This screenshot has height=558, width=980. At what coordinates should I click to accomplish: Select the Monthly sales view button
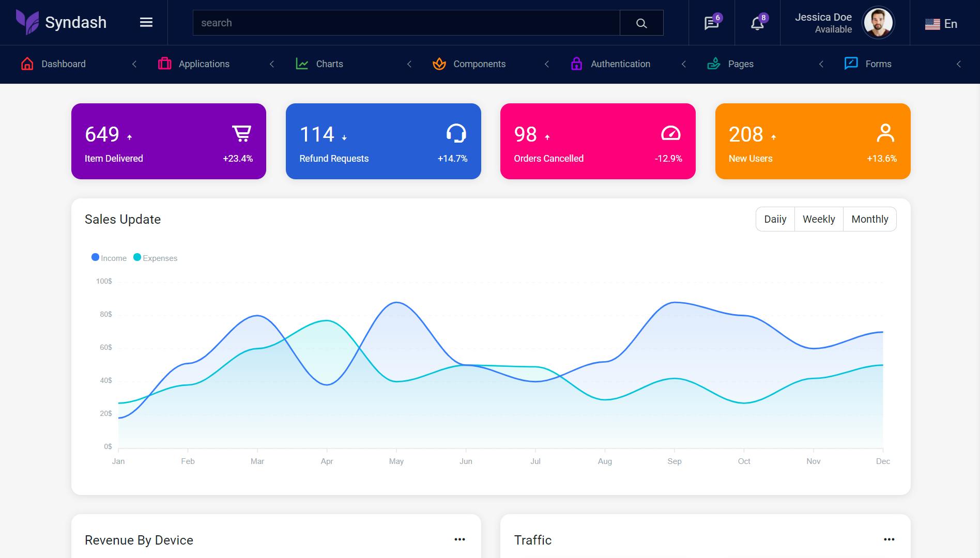tap(870, 219)
